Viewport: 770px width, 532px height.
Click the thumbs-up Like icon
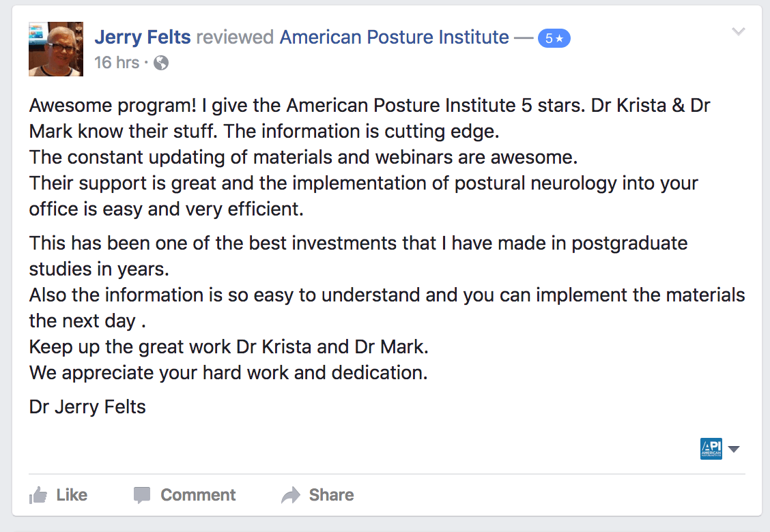tap(38, 495)
